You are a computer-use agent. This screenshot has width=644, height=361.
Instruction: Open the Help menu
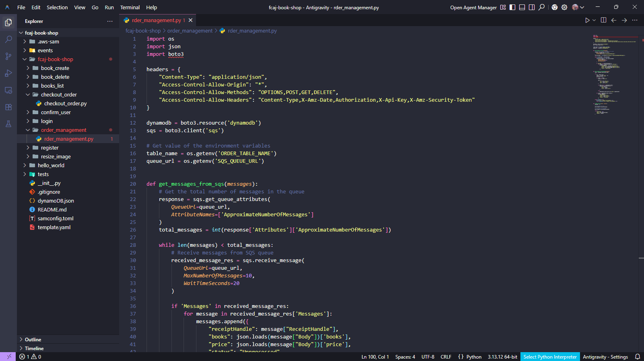151,7
